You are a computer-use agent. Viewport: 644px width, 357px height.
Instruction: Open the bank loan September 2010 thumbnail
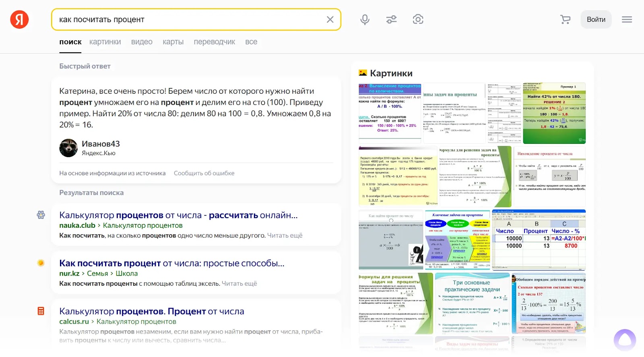tap(398, 176)
